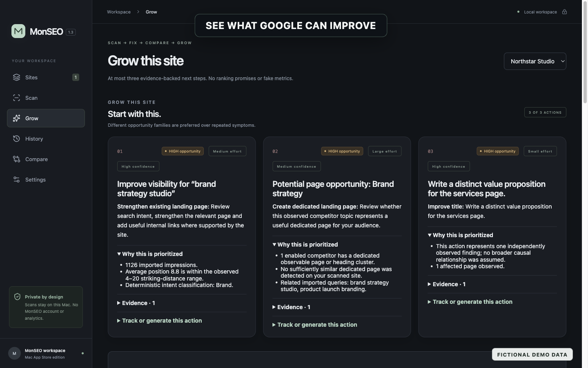588x368 pixels.
Task: Click the MonSEO logo icon
Action: click(18, 31)
